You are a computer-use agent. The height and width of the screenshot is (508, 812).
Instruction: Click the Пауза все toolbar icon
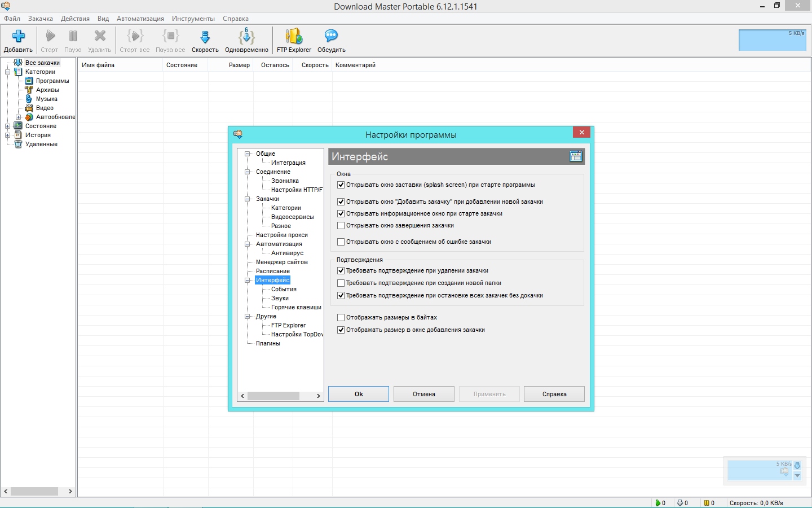170,36
